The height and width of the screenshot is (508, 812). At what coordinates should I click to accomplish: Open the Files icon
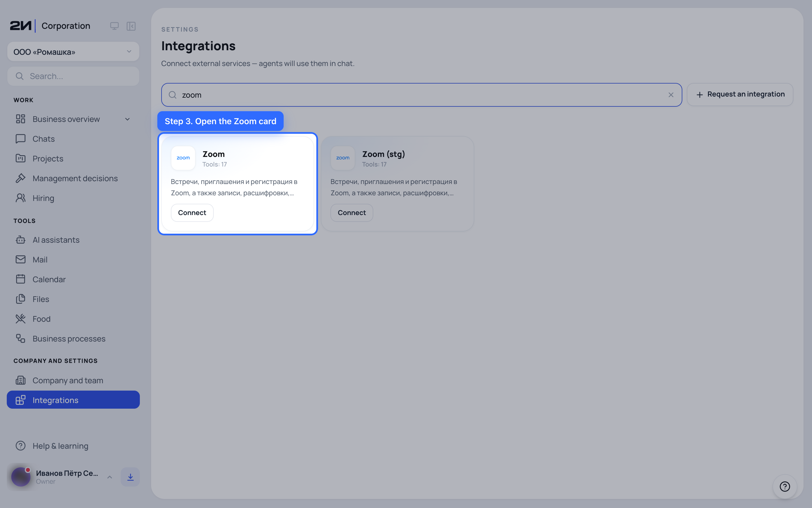pyautogui.click(x=21, y=299)
